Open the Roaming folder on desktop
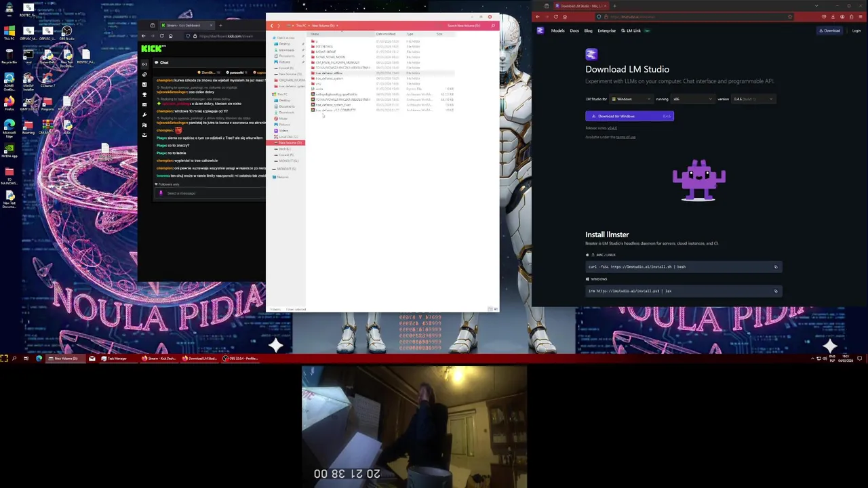868x488 pixels. 28,128
